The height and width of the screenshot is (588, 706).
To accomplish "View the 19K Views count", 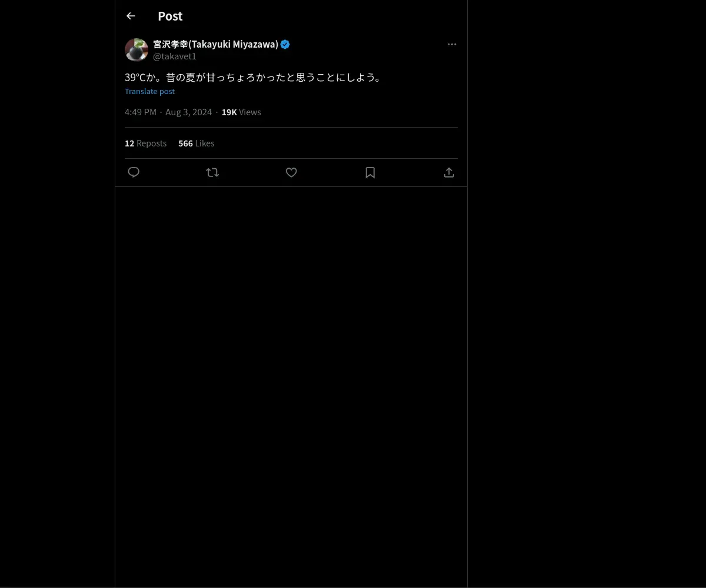I will point(241,112).
